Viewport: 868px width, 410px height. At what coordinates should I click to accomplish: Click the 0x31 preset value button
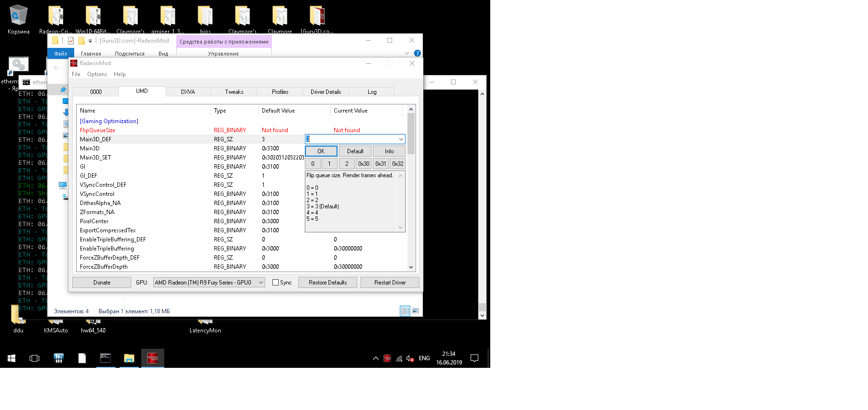coord(381,164)
